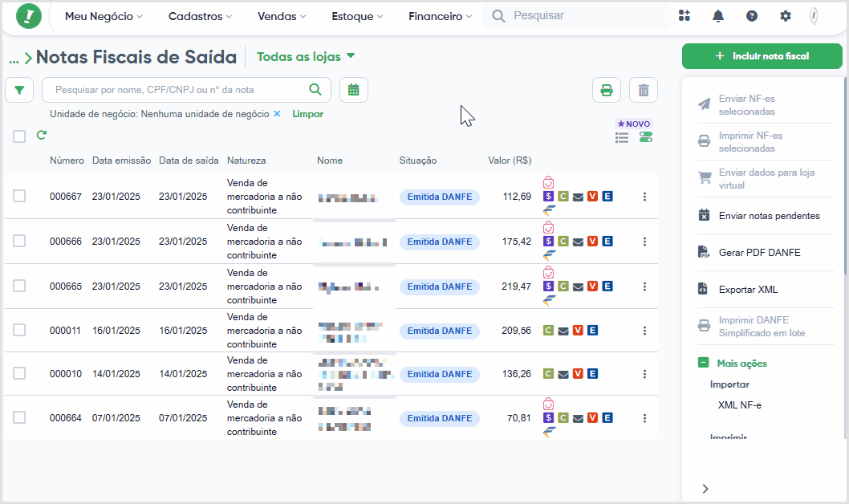Open more options for note 000665
Viewport: 849px width, 504px height.
coord(644,287)
